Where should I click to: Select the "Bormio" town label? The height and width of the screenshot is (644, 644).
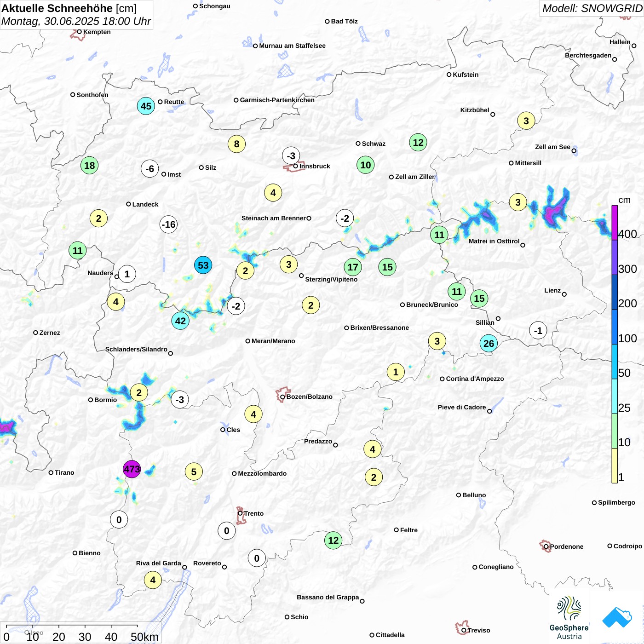point(105,400)
